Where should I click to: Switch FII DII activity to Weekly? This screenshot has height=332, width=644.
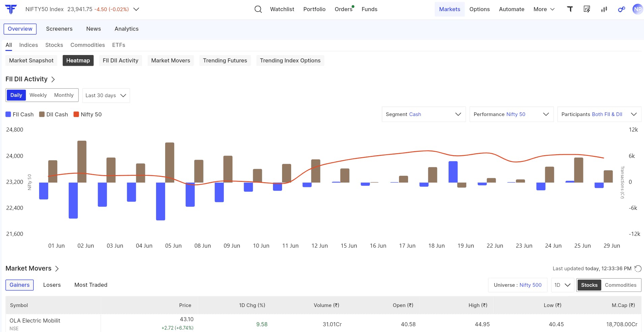[x=38, y=95]
